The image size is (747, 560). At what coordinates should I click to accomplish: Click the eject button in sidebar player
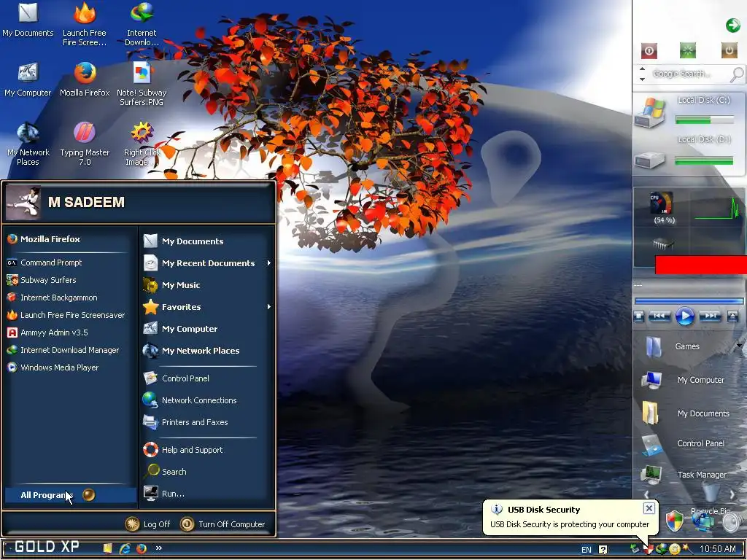732,316
